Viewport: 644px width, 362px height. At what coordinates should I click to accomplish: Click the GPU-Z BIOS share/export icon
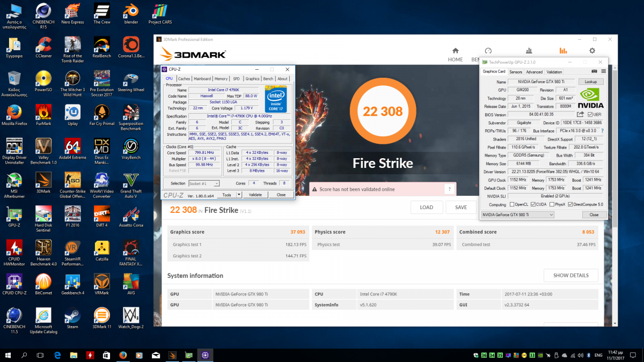tap(581, 114)
